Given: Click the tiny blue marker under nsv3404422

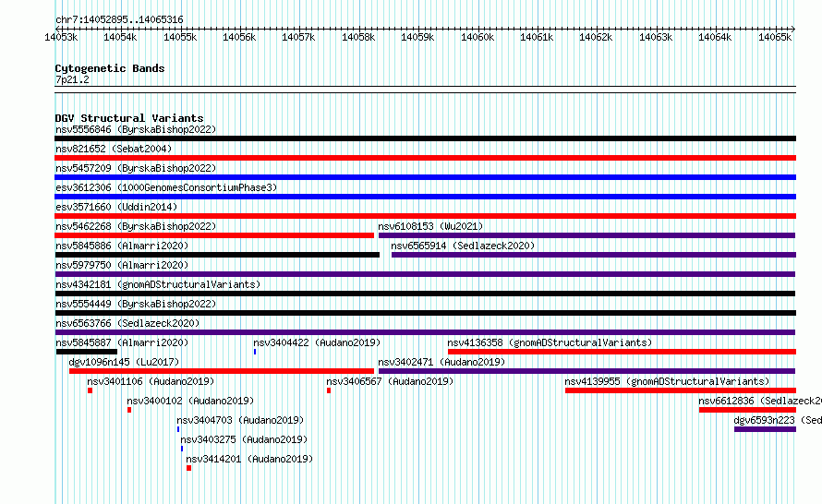Looking at the screenshot, I should coord(255,352).
